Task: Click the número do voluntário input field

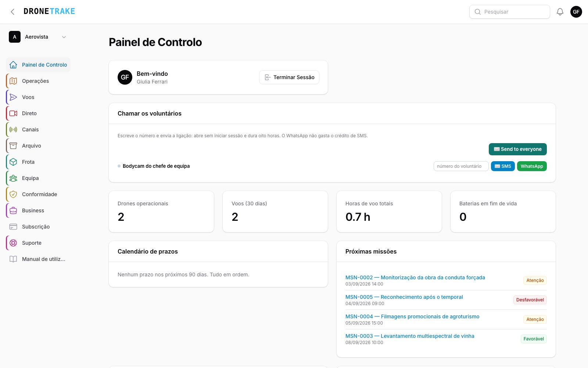Action: pyautogui.click(x=461, y=166)
